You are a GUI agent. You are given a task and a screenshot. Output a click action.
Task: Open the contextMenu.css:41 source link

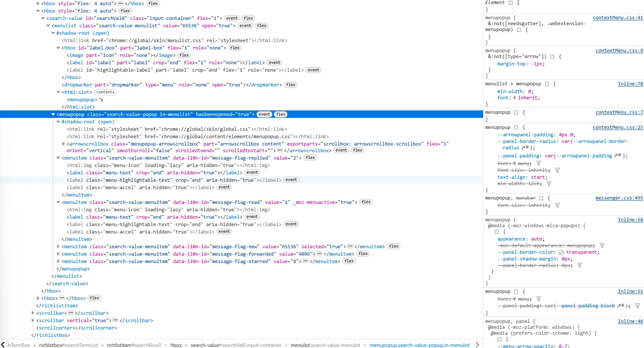tap(617, 18)
